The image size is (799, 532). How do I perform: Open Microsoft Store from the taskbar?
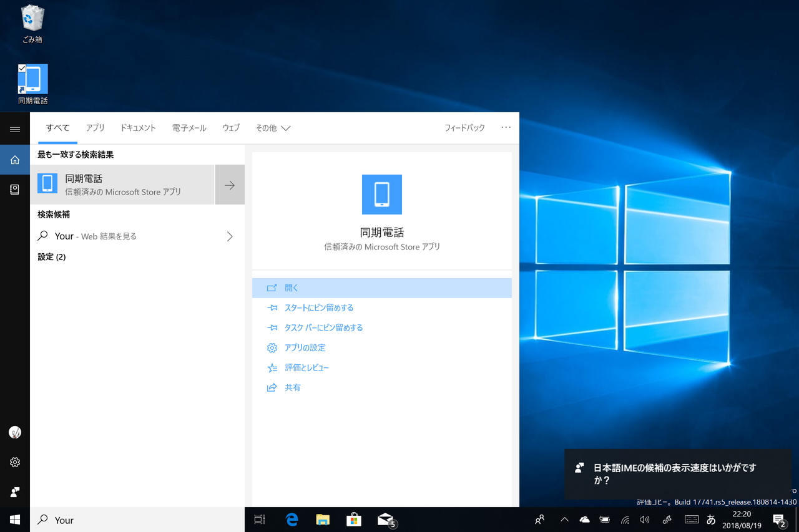coord(354,519)
